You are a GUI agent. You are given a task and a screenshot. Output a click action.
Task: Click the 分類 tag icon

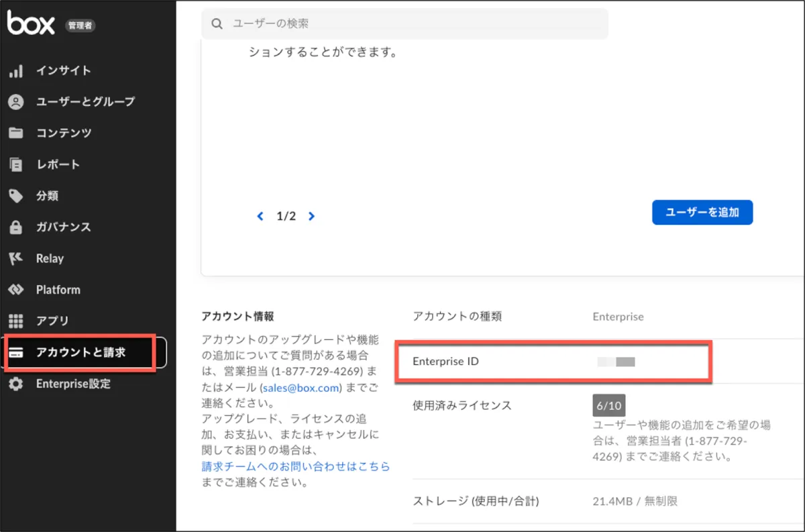click(x=15, y=196)
